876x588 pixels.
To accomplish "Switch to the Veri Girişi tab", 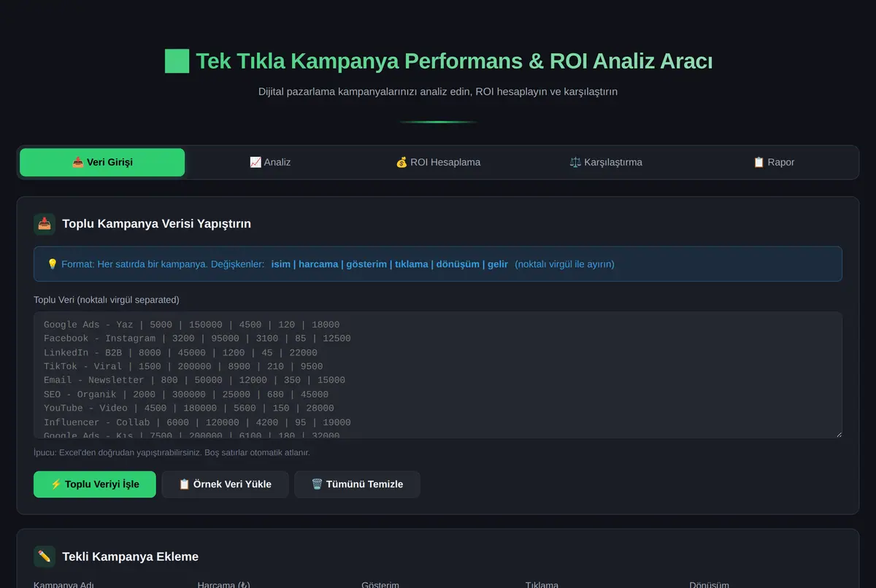I will tap(102, 162).
